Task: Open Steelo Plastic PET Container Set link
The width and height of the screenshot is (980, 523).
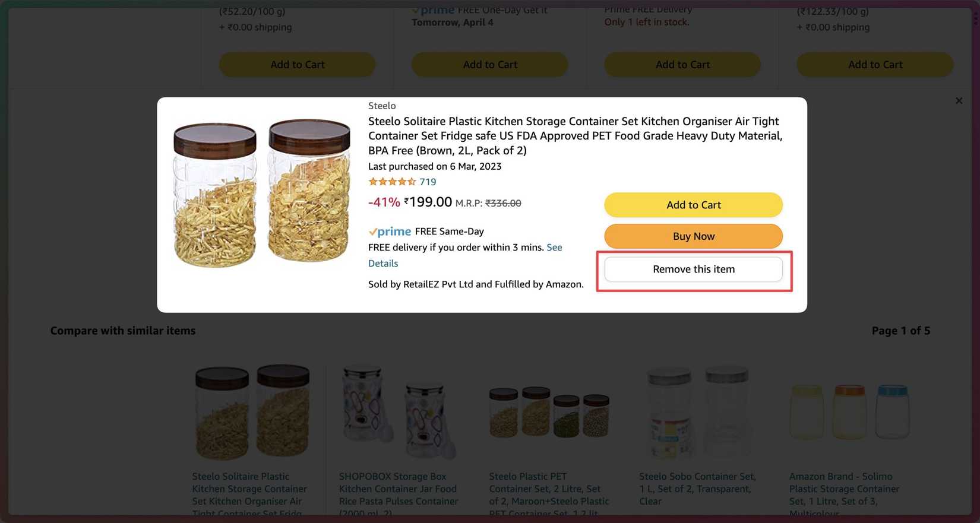Action: (548, 489)
